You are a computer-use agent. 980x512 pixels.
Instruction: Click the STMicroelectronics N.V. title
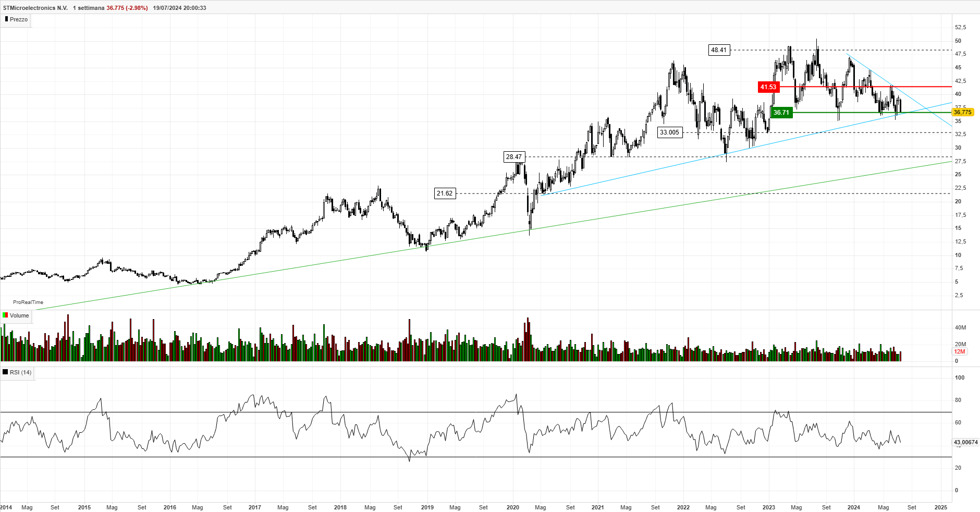35,8
